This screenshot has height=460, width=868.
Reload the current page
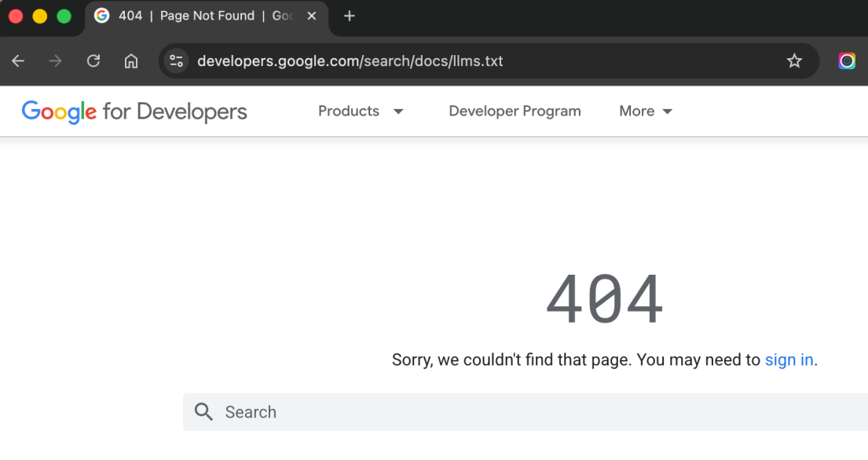tap(93, 61)
